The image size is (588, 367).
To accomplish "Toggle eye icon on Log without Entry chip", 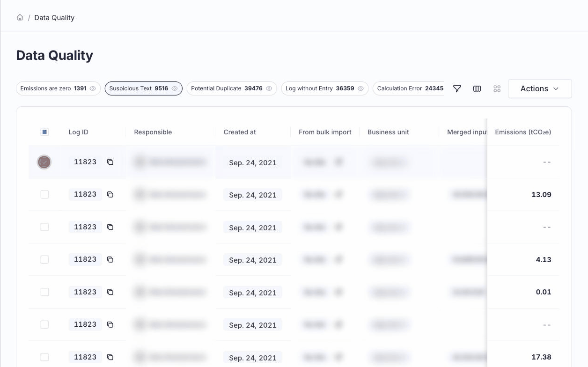I will coord(360,88).
